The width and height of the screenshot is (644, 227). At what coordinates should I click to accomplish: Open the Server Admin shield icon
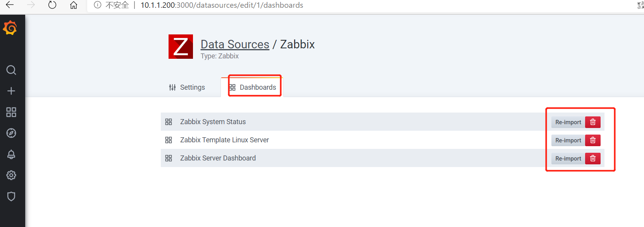click(11, 196)
